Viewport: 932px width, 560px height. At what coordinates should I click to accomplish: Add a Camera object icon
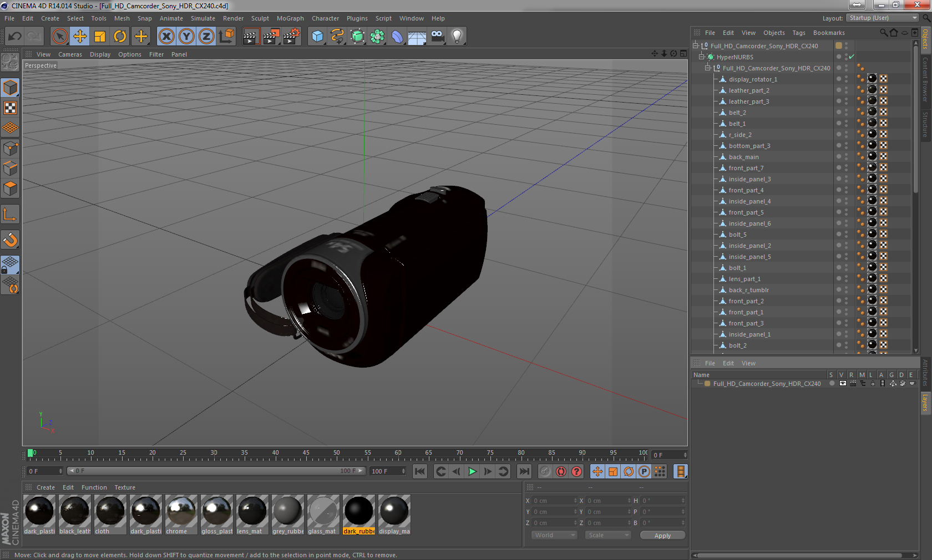pyautogui.click(x=437, y=37)
